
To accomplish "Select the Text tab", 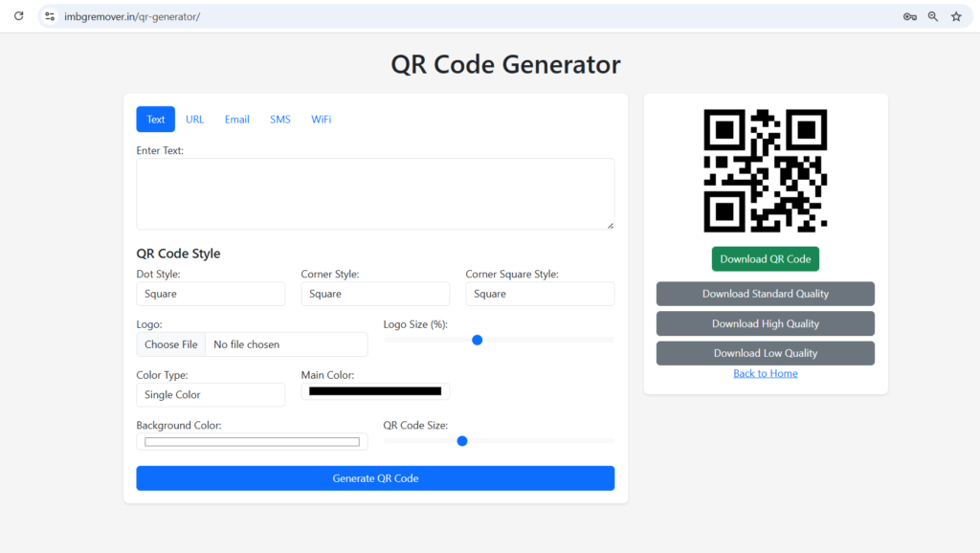I will point(156,120).
